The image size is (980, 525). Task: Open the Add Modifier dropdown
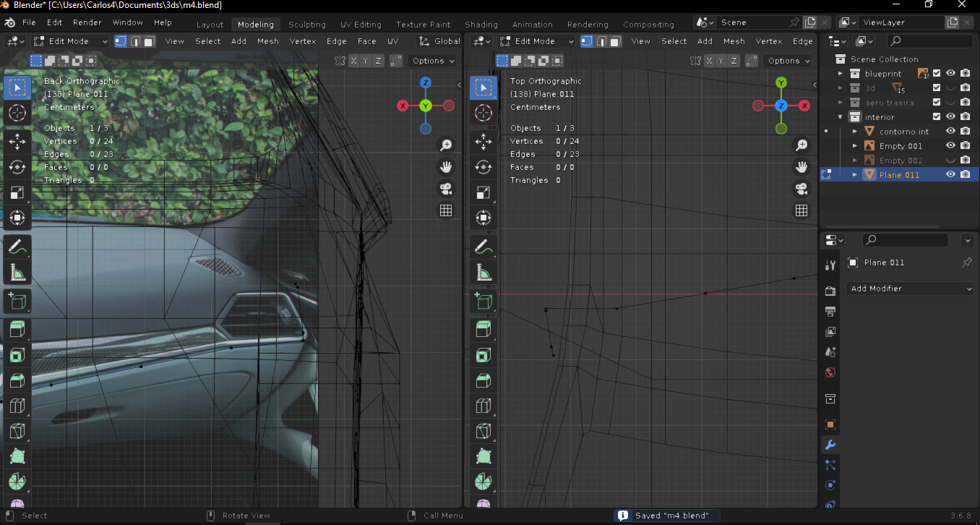(911, 289)
